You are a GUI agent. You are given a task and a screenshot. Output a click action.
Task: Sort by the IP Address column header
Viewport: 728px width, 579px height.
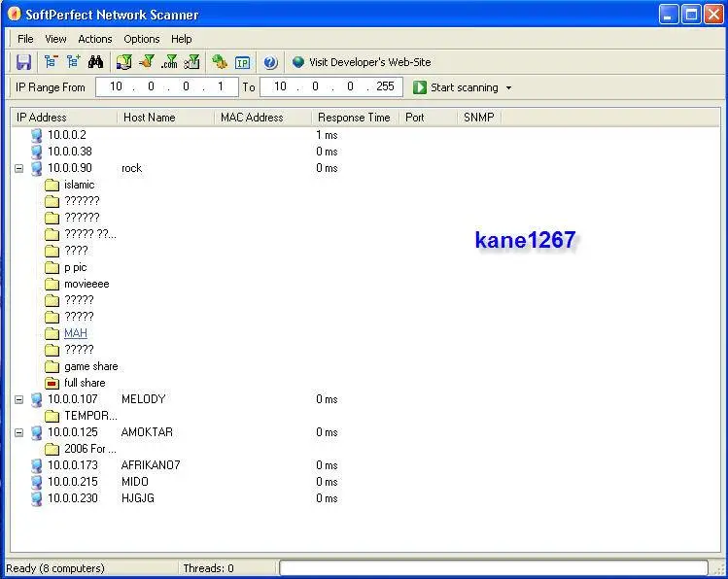coord(65,118)
